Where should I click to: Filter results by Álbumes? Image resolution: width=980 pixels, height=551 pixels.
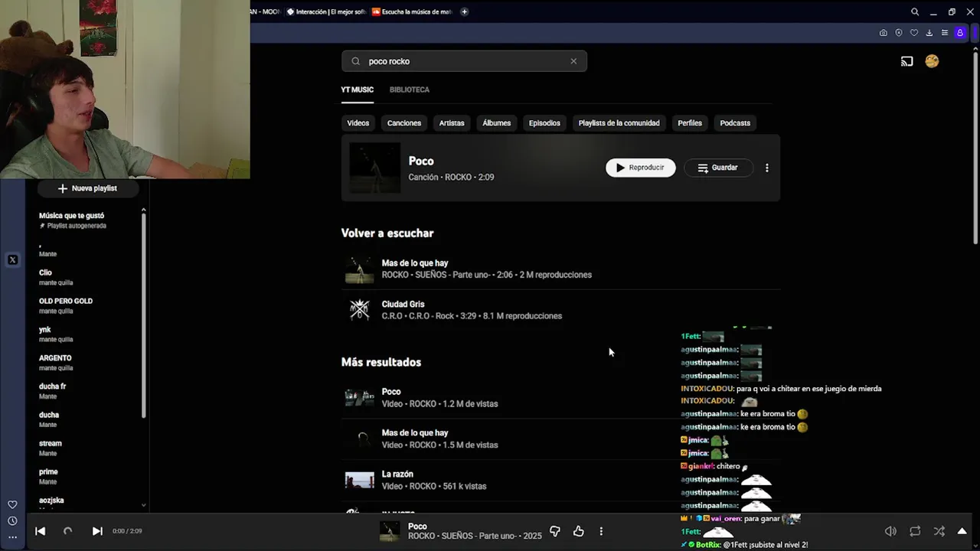click(497, 122)
